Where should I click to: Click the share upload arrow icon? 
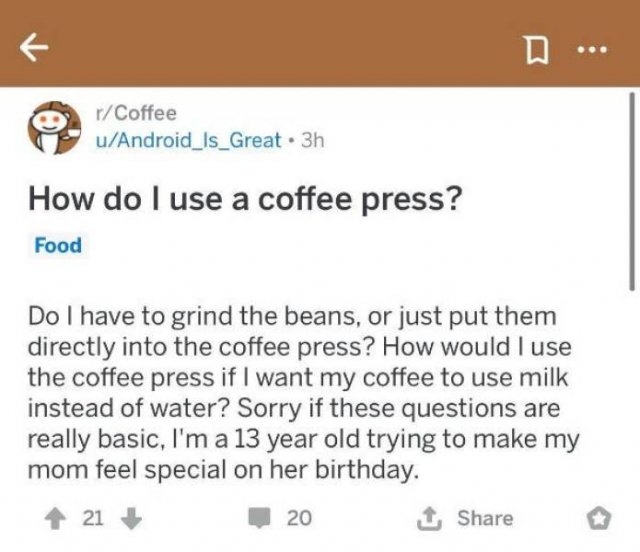429,519
